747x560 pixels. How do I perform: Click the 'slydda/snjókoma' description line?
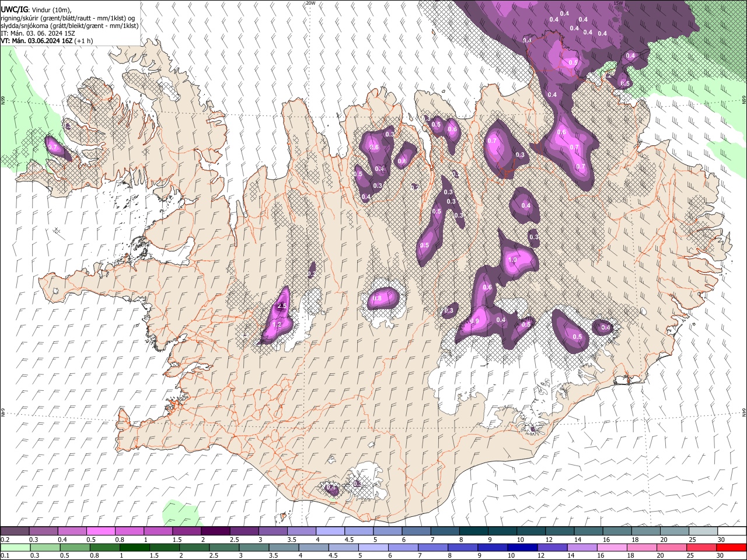pos(69,26)
